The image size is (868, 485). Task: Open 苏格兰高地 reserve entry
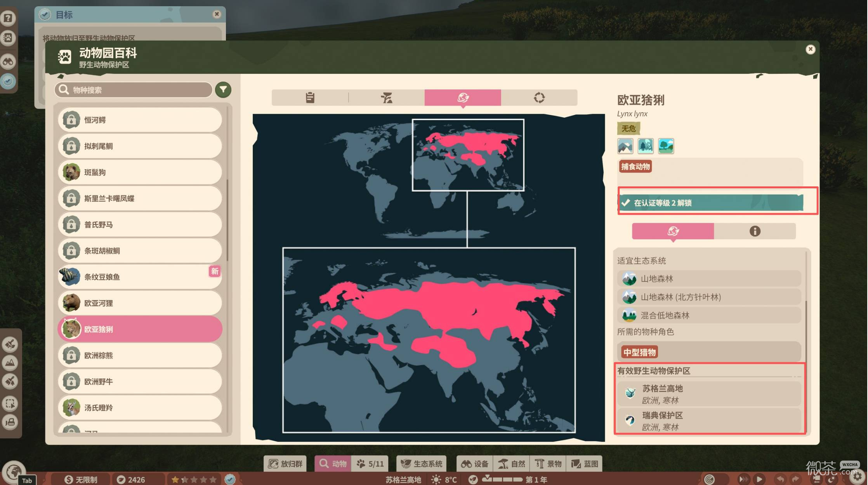tap(709, 394)
